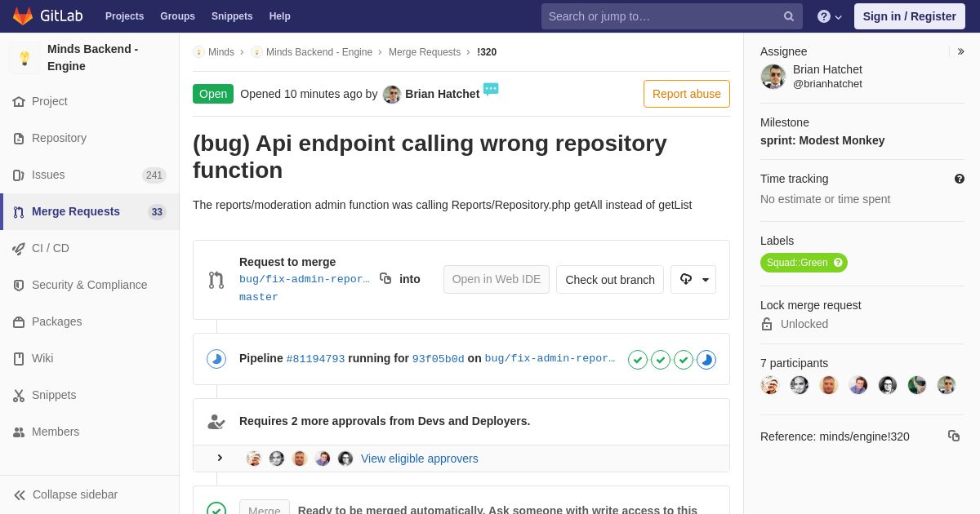The image size is (980, 514).
Task: Open the download dropdown
Action: pyautogui.click(x=693, y=279)
